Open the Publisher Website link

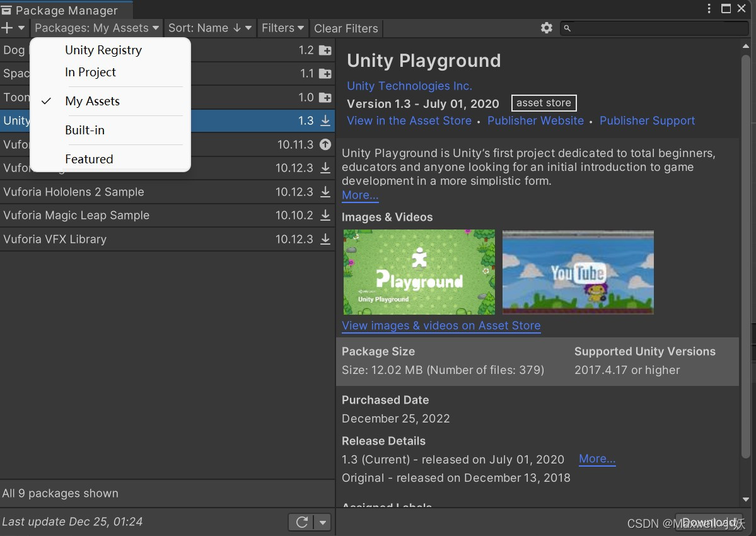[535, 120]
